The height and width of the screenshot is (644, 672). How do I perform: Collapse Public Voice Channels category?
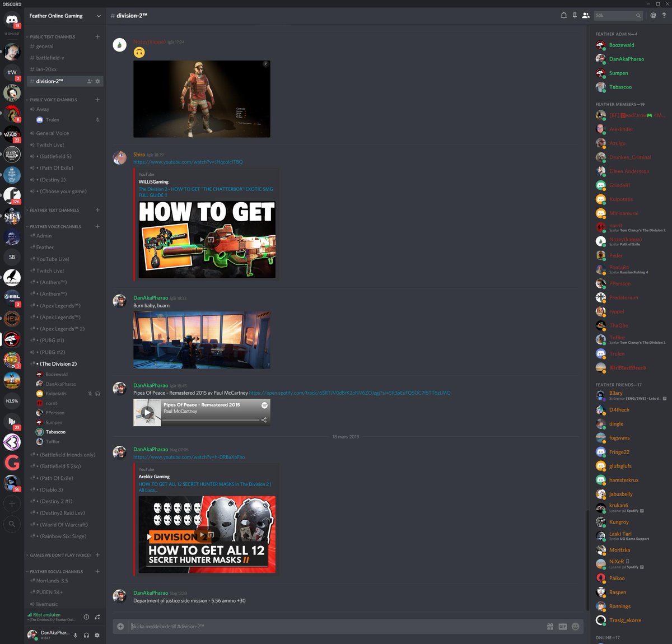tap(53, 100)
